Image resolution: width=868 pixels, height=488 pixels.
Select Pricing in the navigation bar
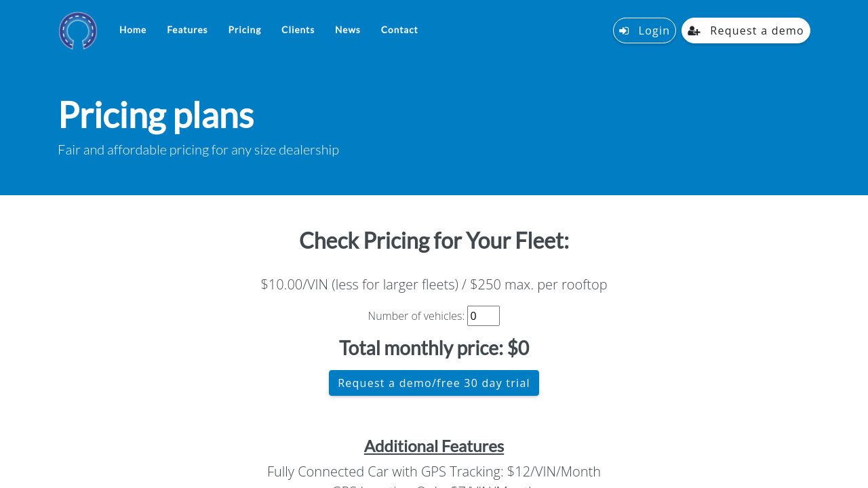coord(245,30)
